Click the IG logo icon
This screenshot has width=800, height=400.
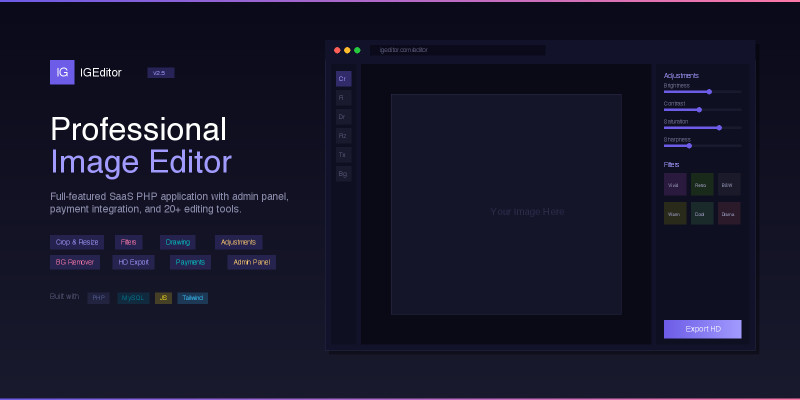tap(62, 72)
